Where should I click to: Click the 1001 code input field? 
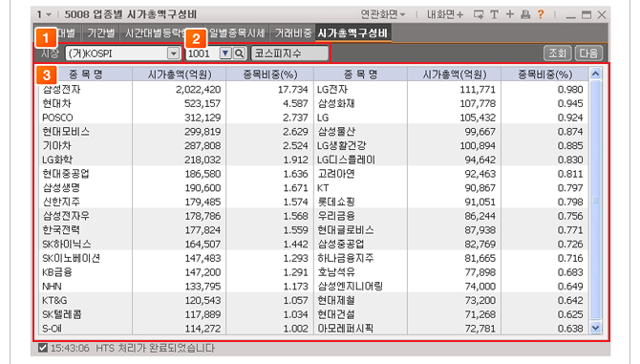[203, 54]
